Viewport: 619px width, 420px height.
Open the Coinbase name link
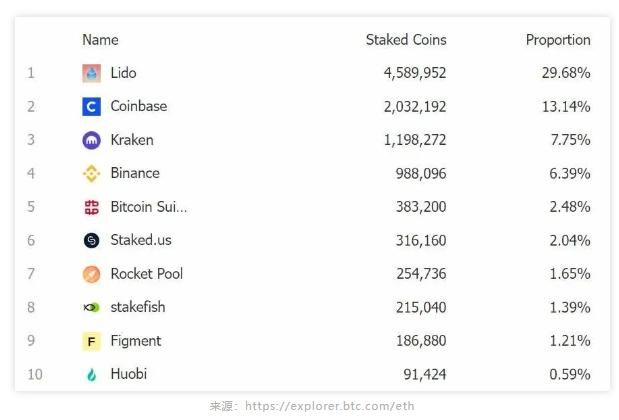(x=139, y=106)
